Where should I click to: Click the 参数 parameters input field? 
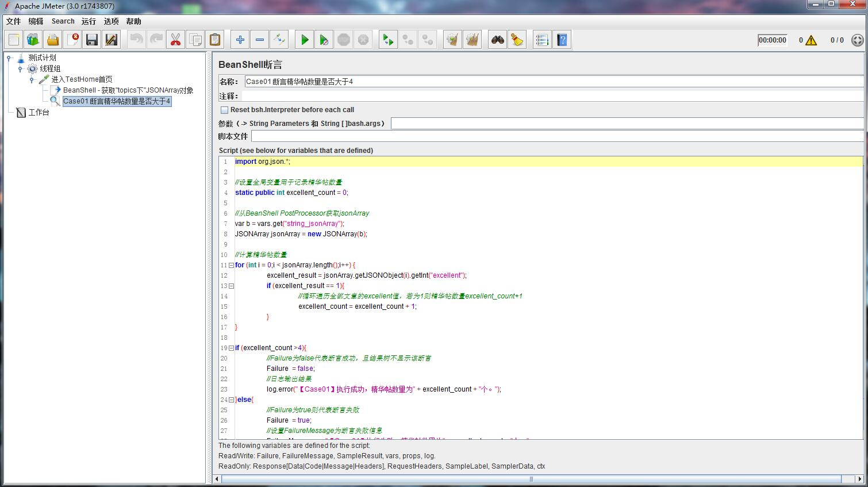pos(627,124)
